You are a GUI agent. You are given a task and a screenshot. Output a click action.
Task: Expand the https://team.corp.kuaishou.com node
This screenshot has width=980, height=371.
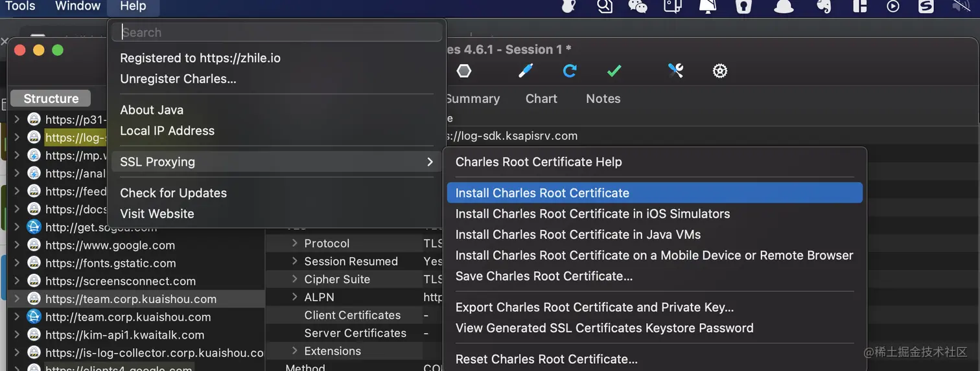[x=17, y=299]
